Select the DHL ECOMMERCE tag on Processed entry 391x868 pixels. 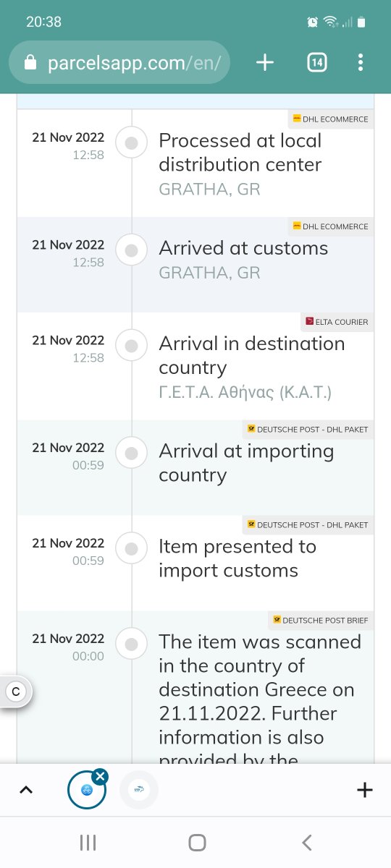point(330,119)
